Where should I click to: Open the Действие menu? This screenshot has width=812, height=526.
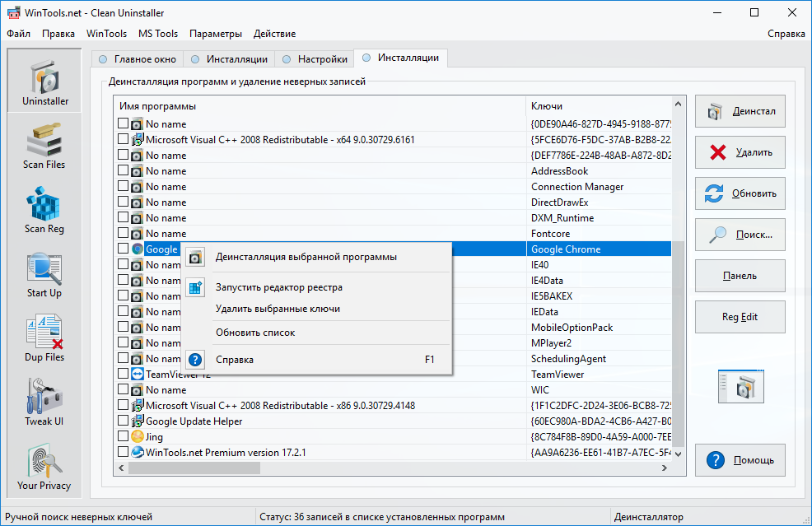(274, 34)
